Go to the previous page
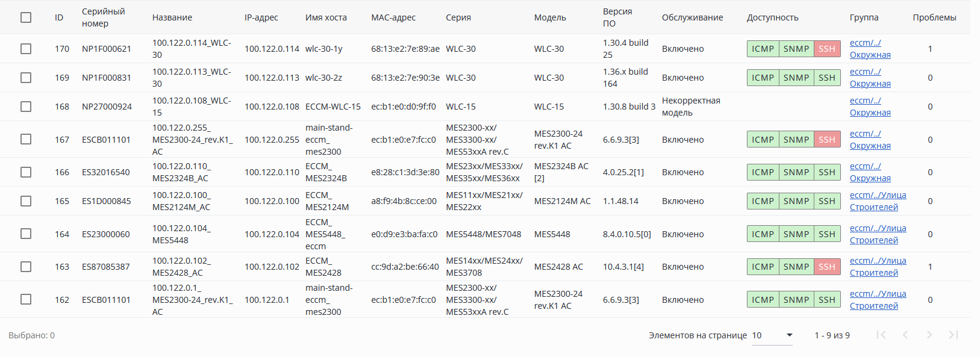The width and height of the screenshot is (980, 357). pyautogui.click(x=905, y=335)
